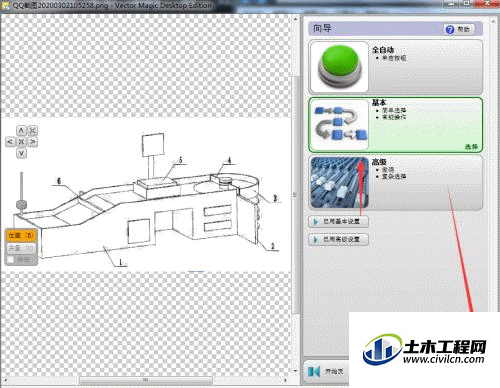Pan the preview left with the arrow button
500x388 pixels.
10,142
